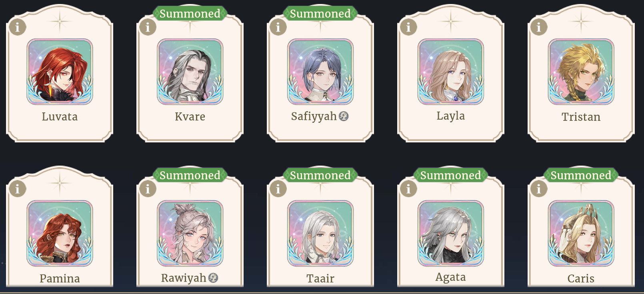This screenshot has width=644, height=294.
Task: Click the emblem icon beside Safiyyah's name
Action: pos(344,116)
